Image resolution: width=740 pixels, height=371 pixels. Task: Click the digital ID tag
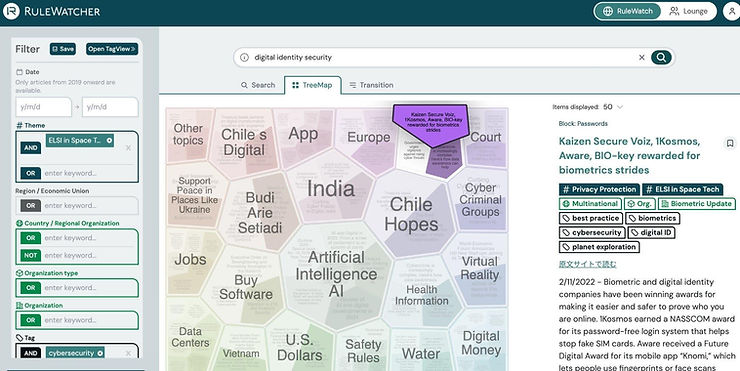coord(652,233)
